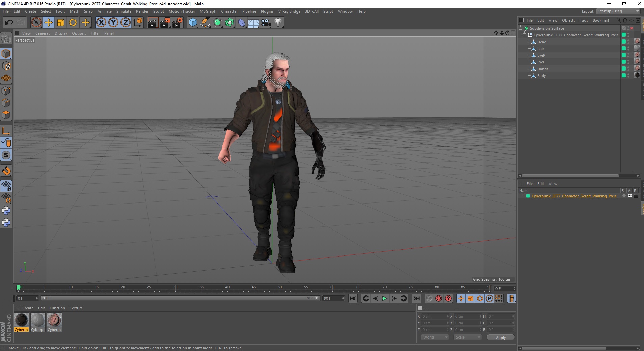This screenshot has height=351, width=644.
Task: Go to end of animation
Action: 417,298
